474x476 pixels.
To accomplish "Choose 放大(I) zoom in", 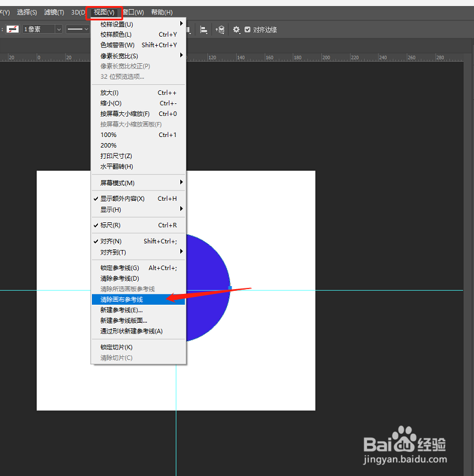I will point(138,93).
